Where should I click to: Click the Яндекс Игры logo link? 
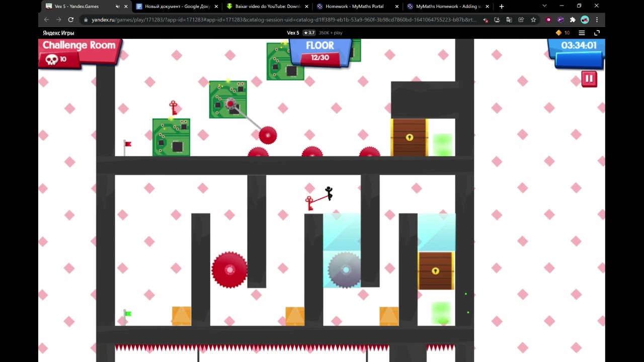point(58,33)
